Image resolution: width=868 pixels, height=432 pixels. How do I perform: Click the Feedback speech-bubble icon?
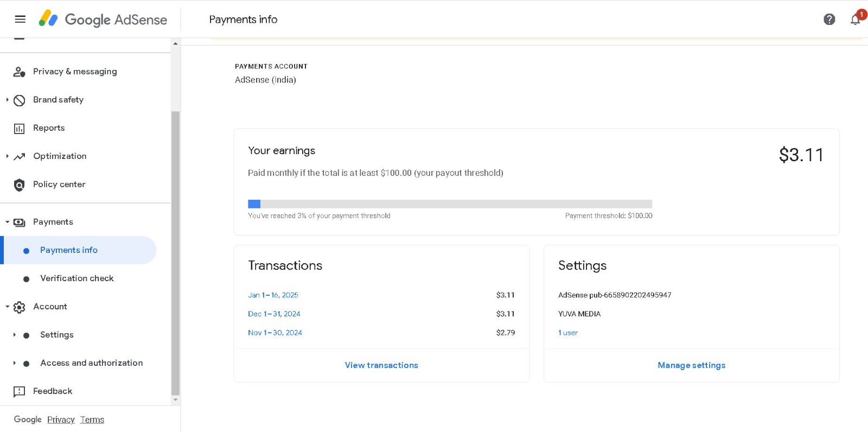19,392
